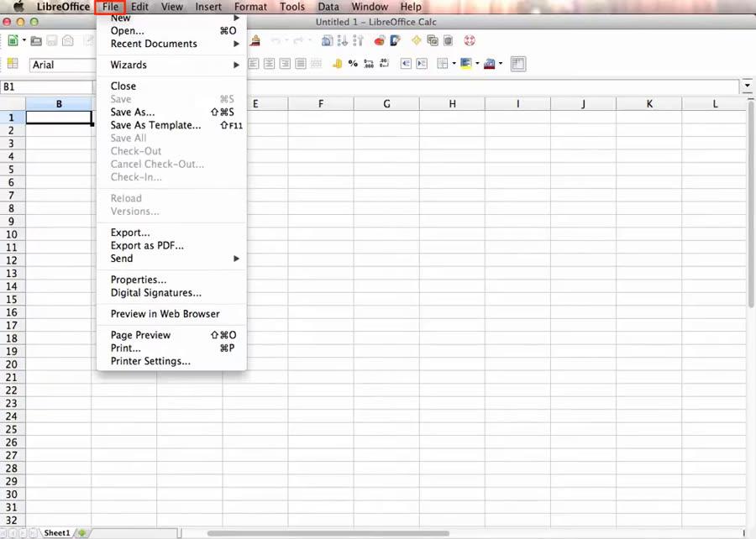The height and width of the screenshot is (539, 756).
Task: Click the Justified alignment icon
Action: pos(301,64)
